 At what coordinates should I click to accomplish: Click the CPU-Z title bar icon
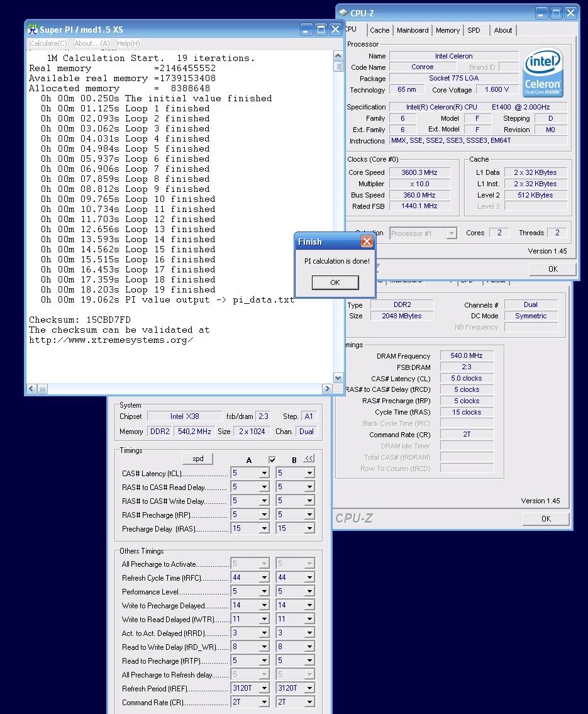coord(343,13)
